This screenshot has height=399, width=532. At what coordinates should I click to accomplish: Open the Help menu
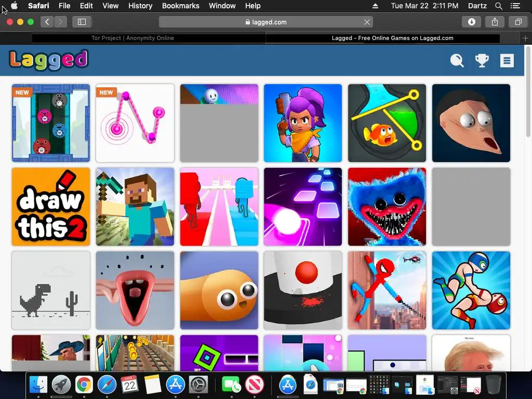(253, 6)
